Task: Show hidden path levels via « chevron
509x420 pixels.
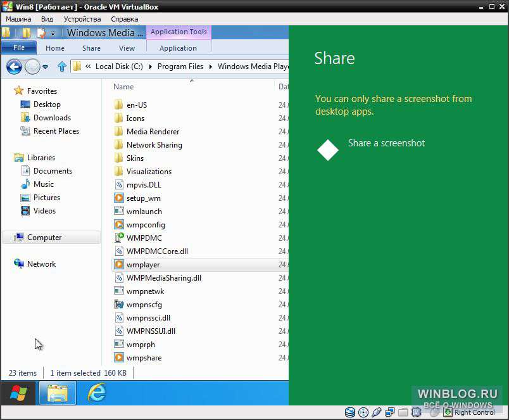Action: click(x=88, y=67)
